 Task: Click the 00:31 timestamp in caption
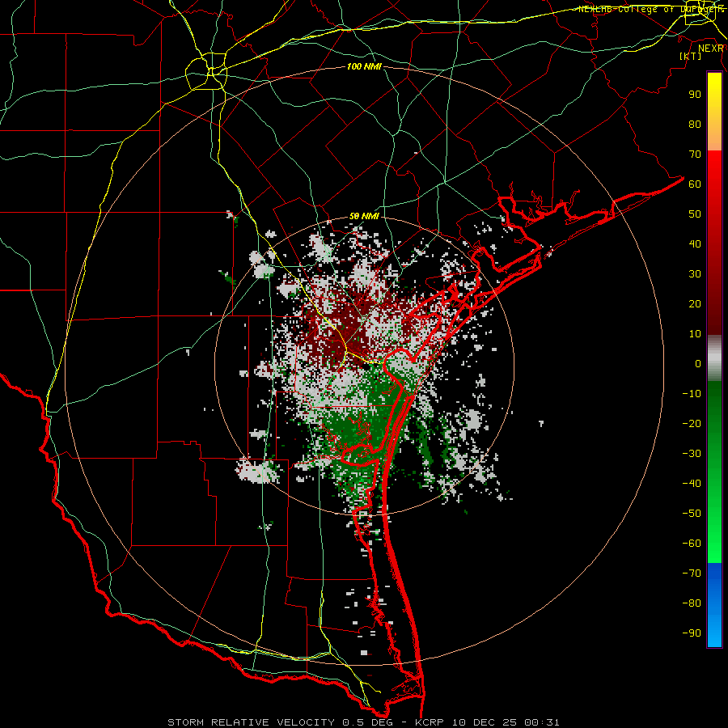click(542, 722)
